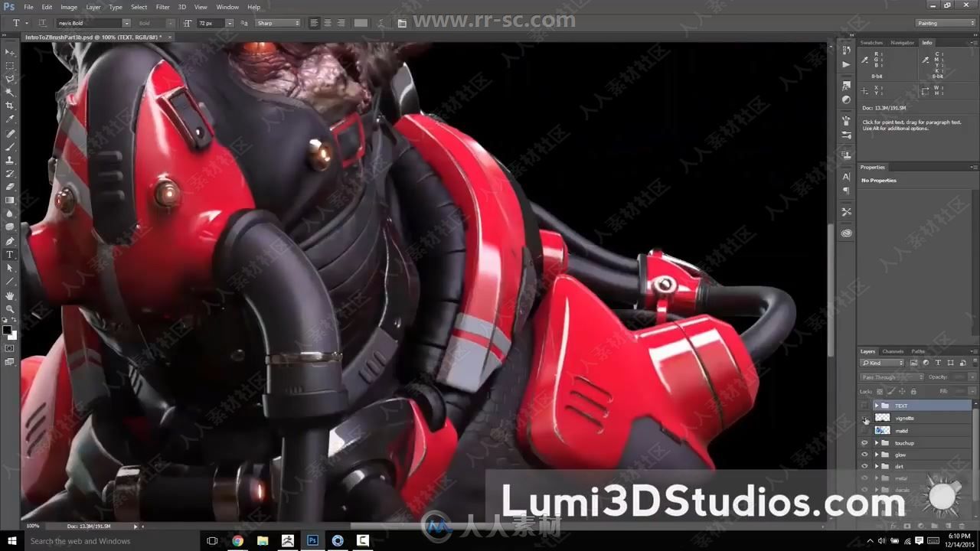Screen dimensions: 980x551
Task: Open the Brush Presets panel icon
Action: click(x=846, y=135)
